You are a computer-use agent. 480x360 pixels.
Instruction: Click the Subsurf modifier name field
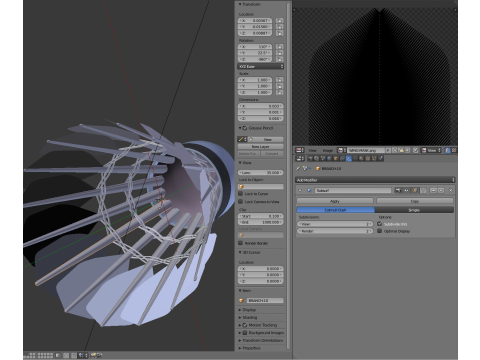pyautogui.click(x=353, y=190)
